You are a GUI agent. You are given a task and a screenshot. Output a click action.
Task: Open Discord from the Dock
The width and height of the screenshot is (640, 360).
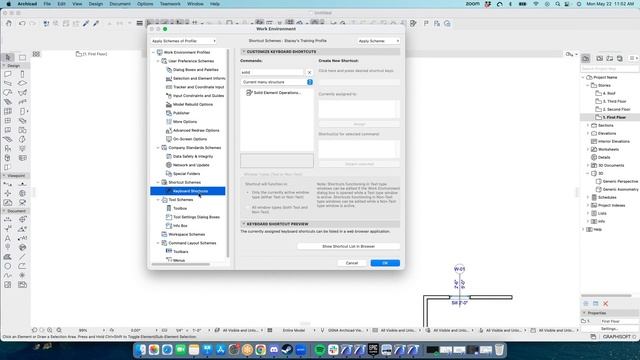click(x=274, y=350)
